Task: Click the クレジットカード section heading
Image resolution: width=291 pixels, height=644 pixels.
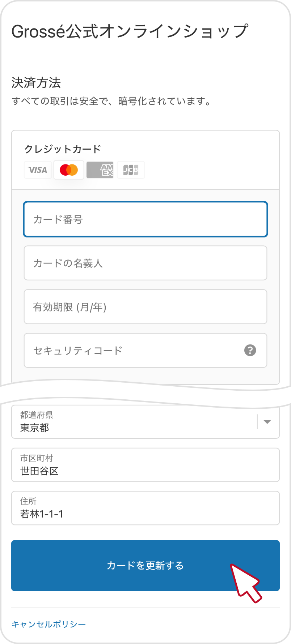Action: [x=63, y=149]
